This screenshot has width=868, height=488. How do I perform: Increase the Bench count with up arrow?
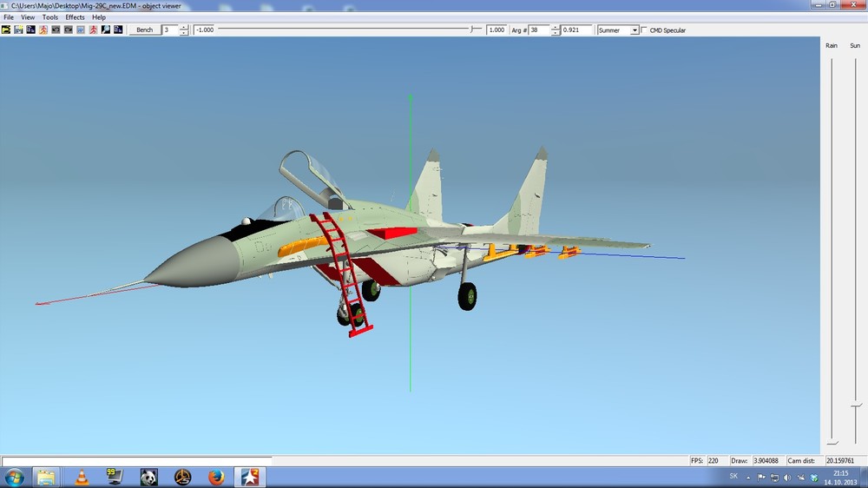(184, 27)
